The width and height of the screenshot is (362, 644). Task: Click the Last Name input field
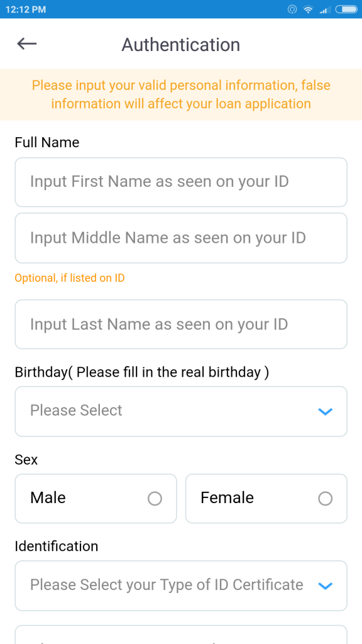pyautogui.click(x=181, y=325)
